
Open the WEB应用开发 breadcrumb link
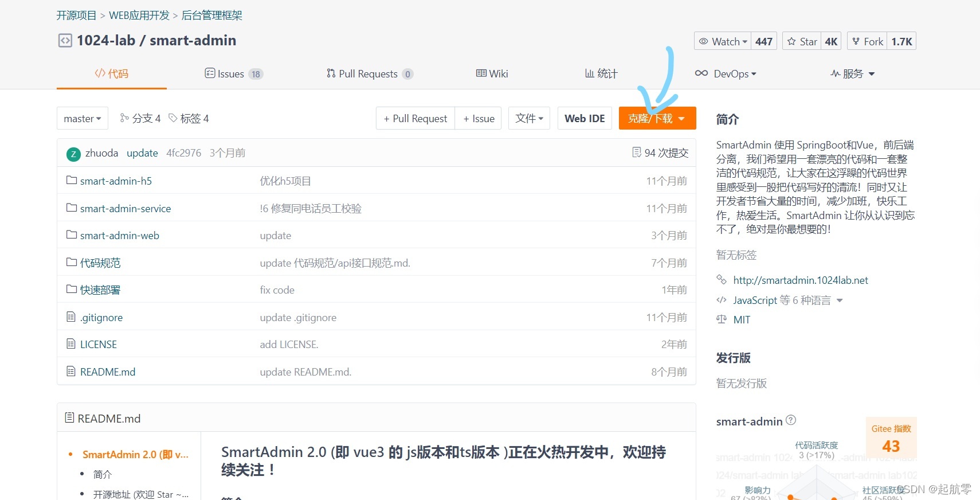139,15
